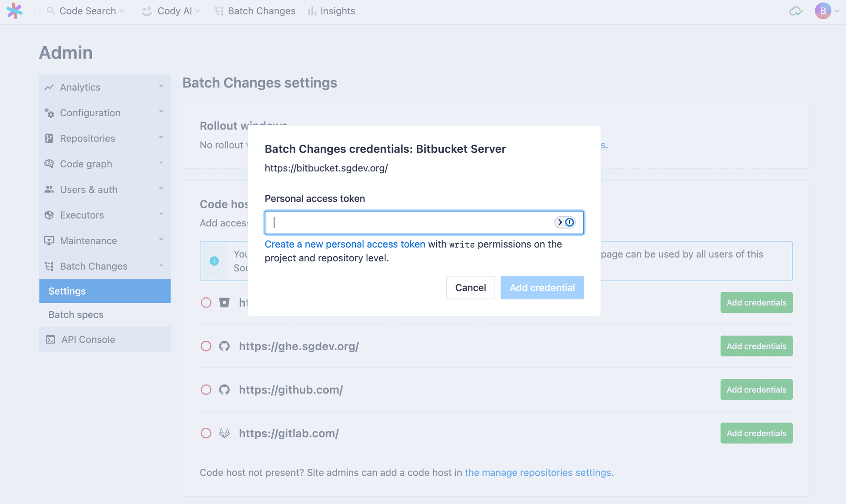Expand the Repositories sidebar section
The height and width of the screenshot is (504, 846).
click(x=161, y=137)
